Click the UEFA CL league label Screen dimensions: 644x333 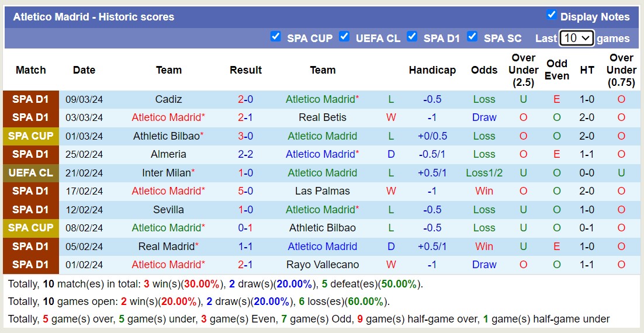(x=31, y=173)
